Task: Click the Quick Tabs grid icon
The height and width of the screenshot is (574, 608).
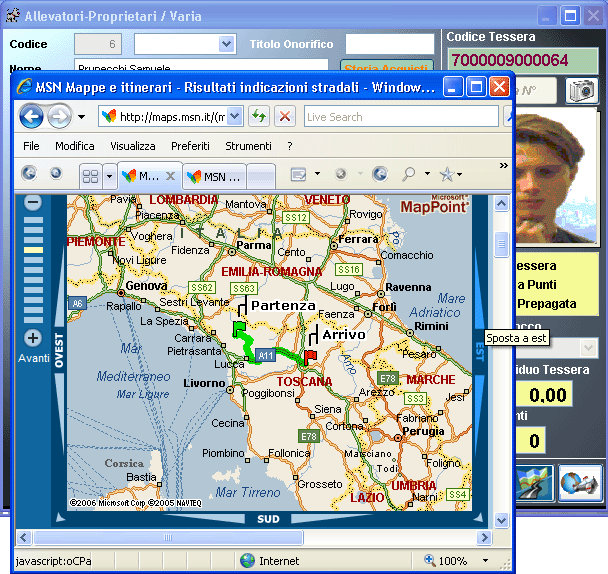Action: (90, 176)
